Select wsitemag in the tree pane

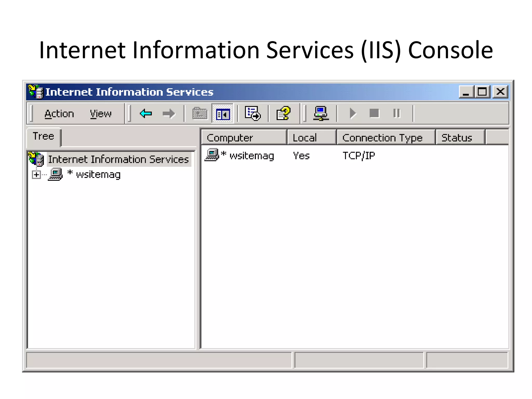coord(94,175)
